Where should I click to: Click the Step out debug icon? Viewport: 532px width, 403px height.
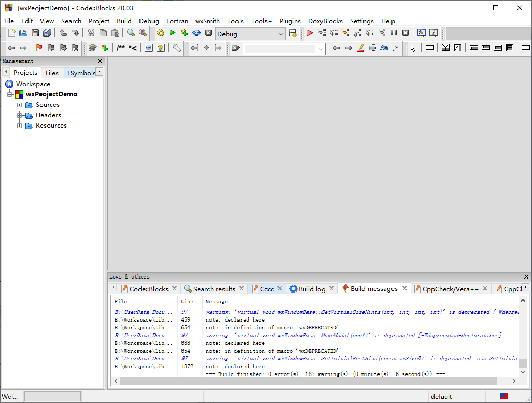358,33
